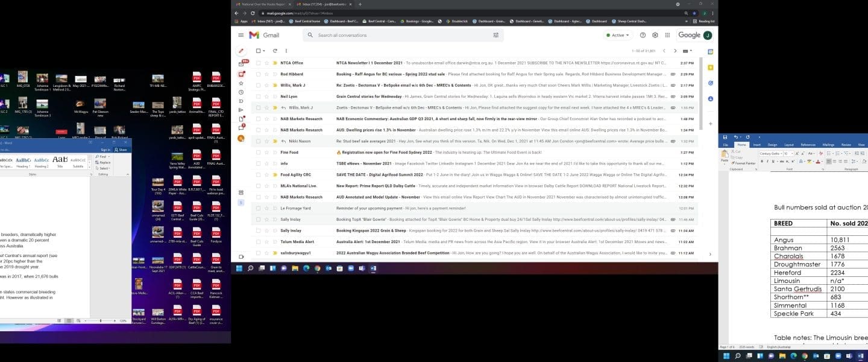Viewport: 868px width, 362px height.
Task: Open Layout tab in right Word window
Action: 788,145
